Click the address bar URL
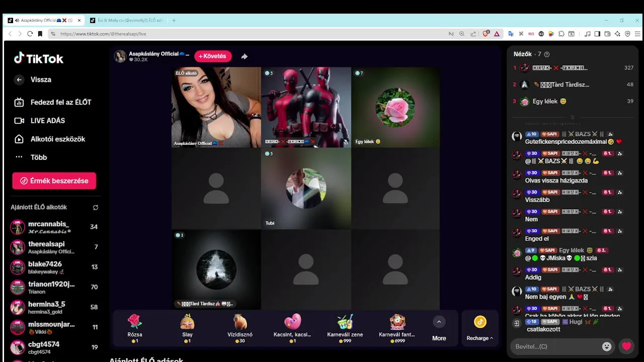 pos(103,34)
